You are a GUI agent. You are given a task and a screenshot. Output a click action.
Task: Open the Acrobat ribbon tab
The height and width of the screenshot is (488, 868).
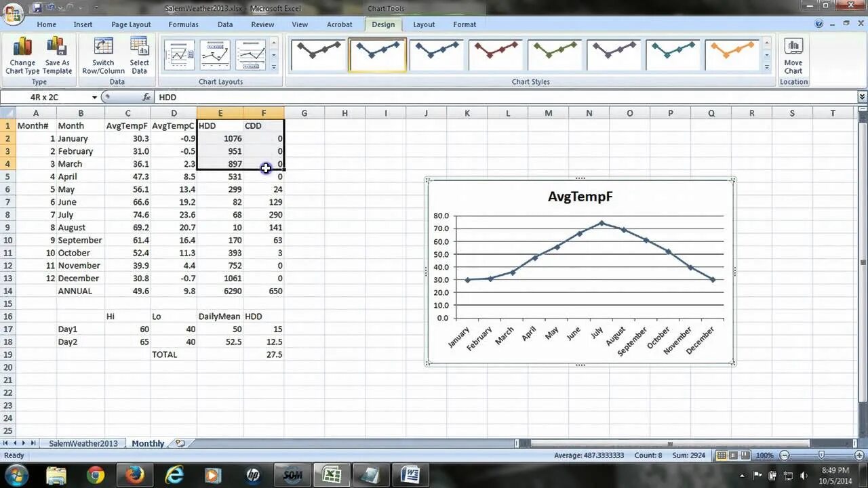pyautogui.click(x=340, y=24)
